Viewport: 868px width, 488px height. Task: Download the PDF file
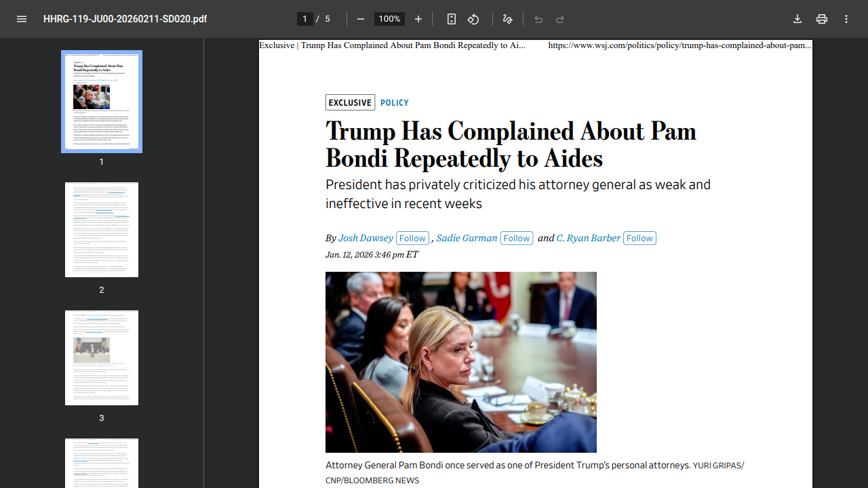[797, 19]
